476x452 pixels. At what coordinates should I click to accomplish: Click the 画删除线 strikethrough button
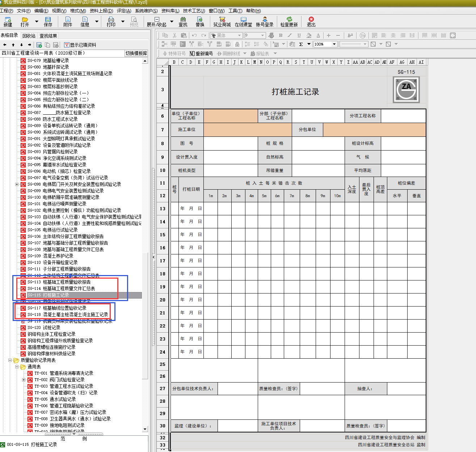click(x=228, y=54)
